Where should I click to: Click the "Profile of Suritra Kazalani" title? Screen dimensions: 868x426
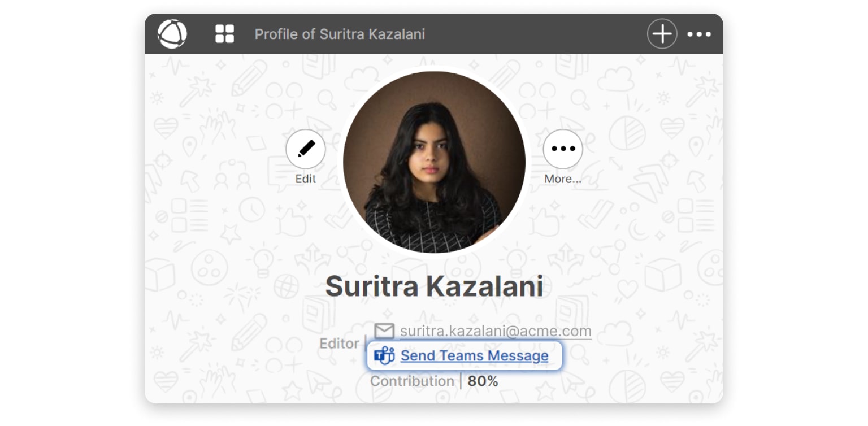click(x=340, y=34)
